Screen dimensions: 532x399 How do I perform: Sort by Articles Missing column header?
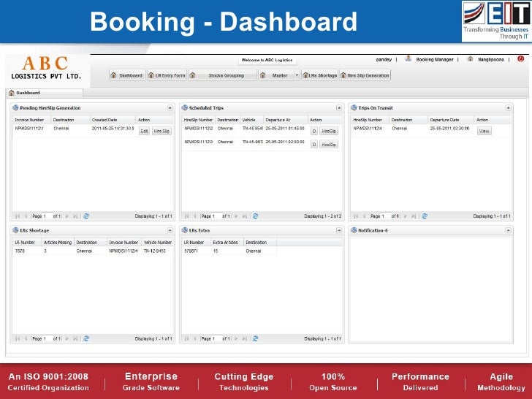58,243
